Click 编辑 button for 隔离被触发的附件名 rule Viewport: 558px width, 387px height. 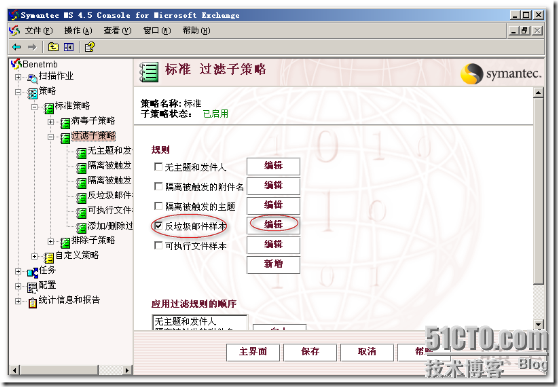coord(273,185)
